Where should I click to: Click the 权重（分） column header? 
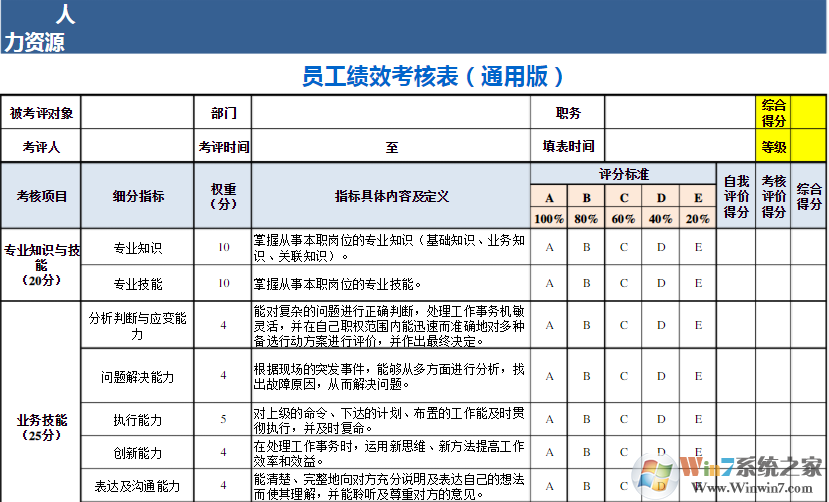coord(223,196)
